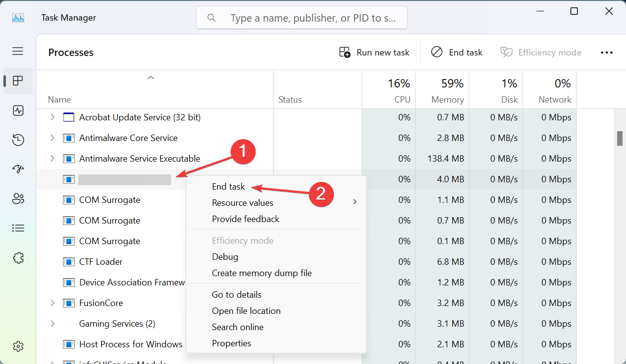This screenshot has height=364, width=626.
Task: Open the Services page in sidebar
Action: (18, 258)
